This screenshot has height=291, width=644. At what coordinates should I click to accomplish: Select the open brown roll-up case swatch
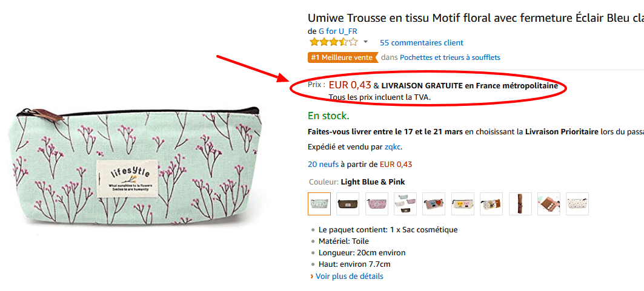tap(549, 204)
